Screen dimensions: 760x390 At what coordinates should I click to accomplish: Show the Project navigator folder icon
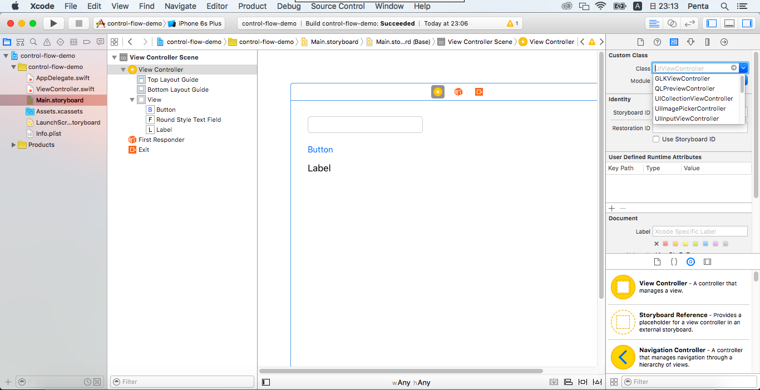pyautogui.click(x=7, y=42)
